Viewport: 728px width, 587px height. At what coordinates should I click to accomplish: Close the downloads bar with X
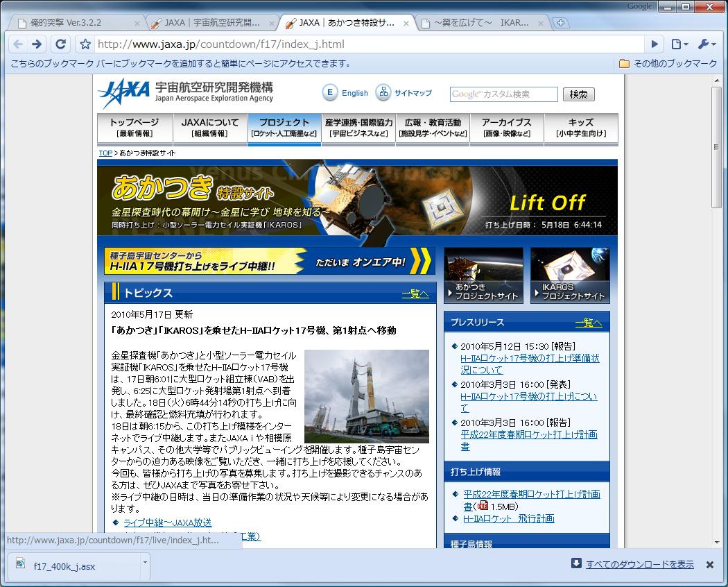[x=710, y=565]
